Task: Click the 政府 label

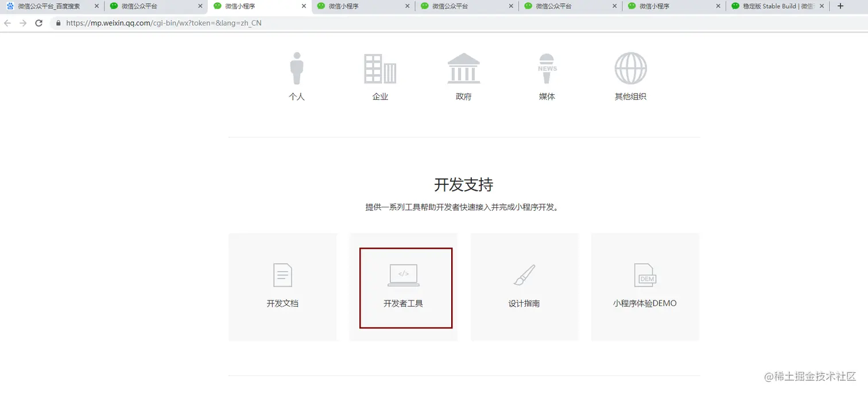Action: coord(464,96)
